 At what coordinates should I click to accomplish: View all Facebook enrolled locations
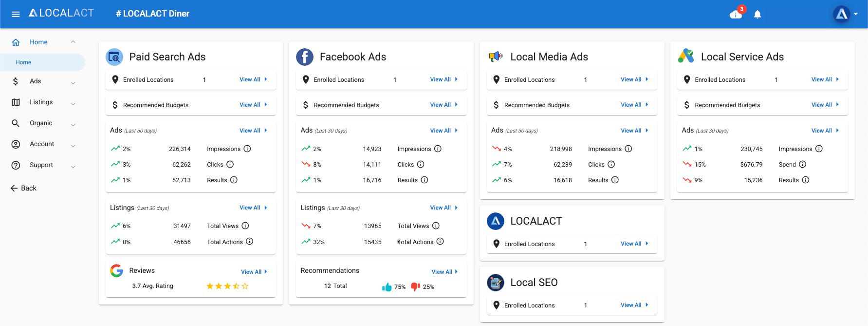(444, 79)
